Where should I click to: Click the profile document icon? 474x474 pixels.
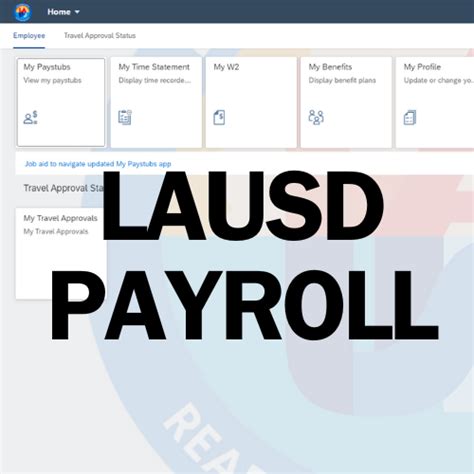coord(410,118)
